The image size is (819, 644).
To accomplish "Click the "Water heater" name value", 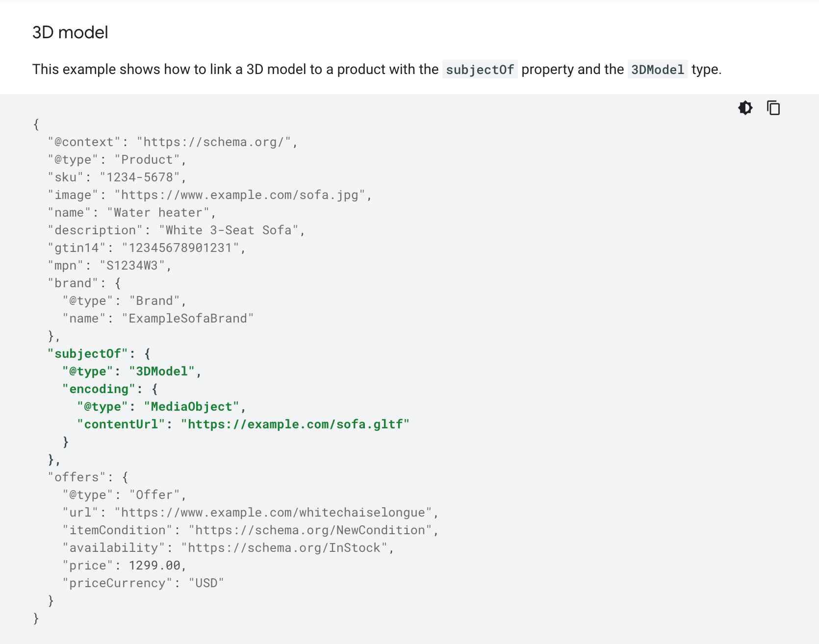I will pyautogui.click(x=158, y=213).
